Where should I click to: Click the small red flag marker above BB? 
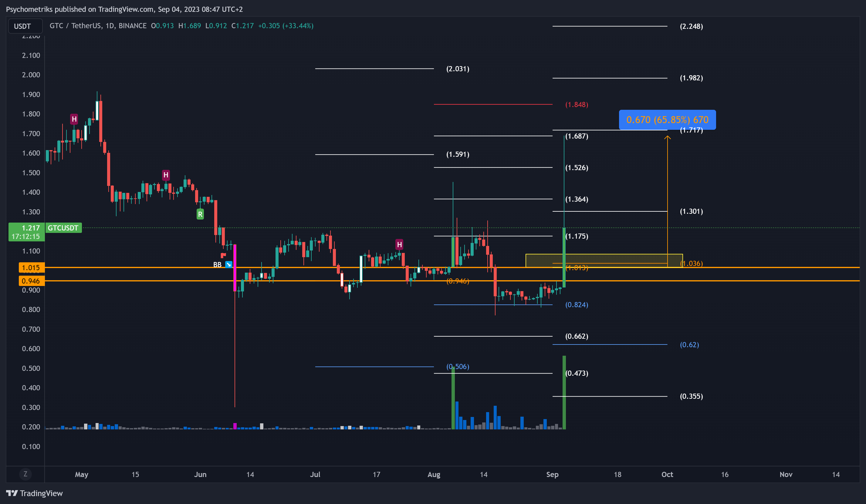pos(223,255)
